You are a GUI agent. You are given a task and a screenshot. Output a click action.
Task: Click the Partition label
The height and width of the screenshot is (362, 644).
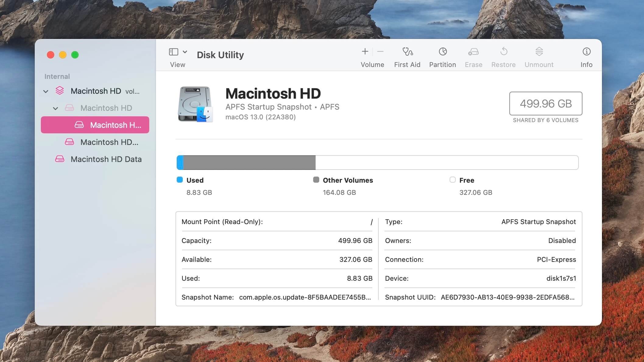(x=442, y=65)
